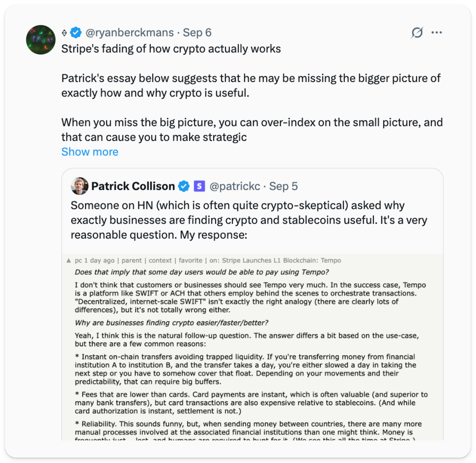Click the "context" link in the HN comment
Image resolution: width=476 pixels, height=463 pixels.
pos(160,260)
